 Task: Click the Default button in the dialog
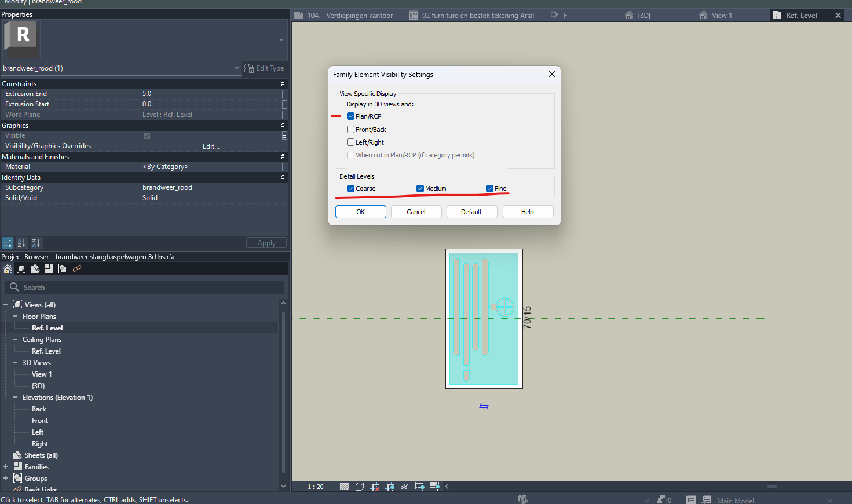tap(471, 212)
